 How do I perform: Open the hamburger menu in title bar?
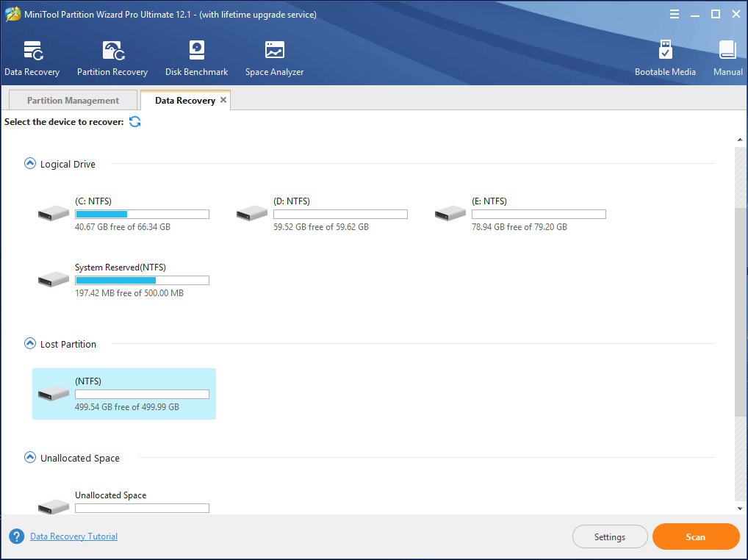coord(674,14)
